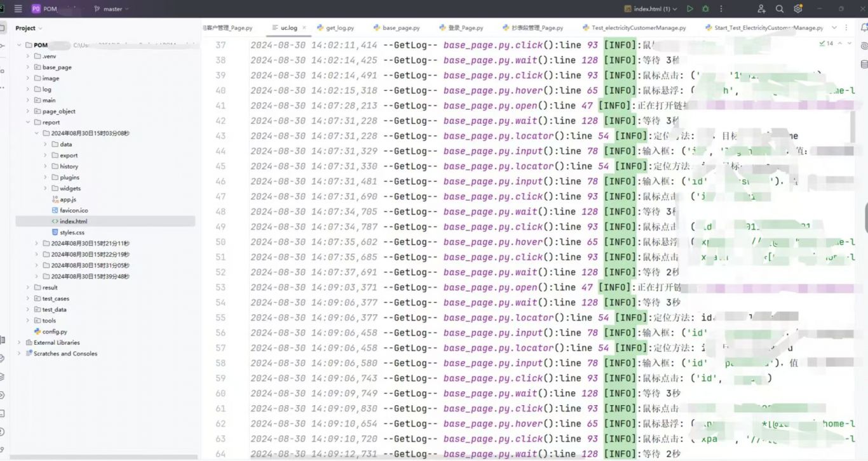Select index.html in project tree
Viewport: 868px width, 461px height.
tap(105, 222)
